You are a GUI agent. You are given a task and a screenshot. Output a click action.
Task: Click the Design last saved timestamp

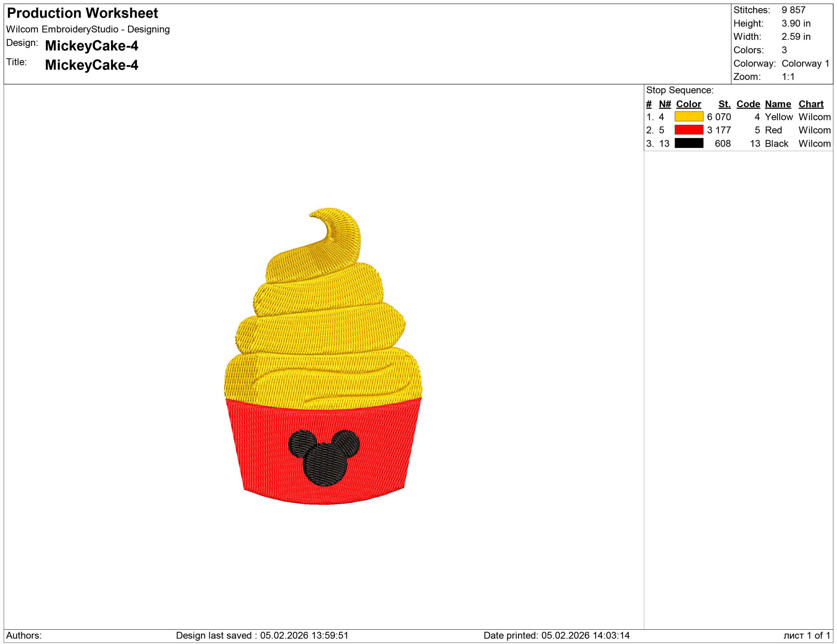click(262, 635)
